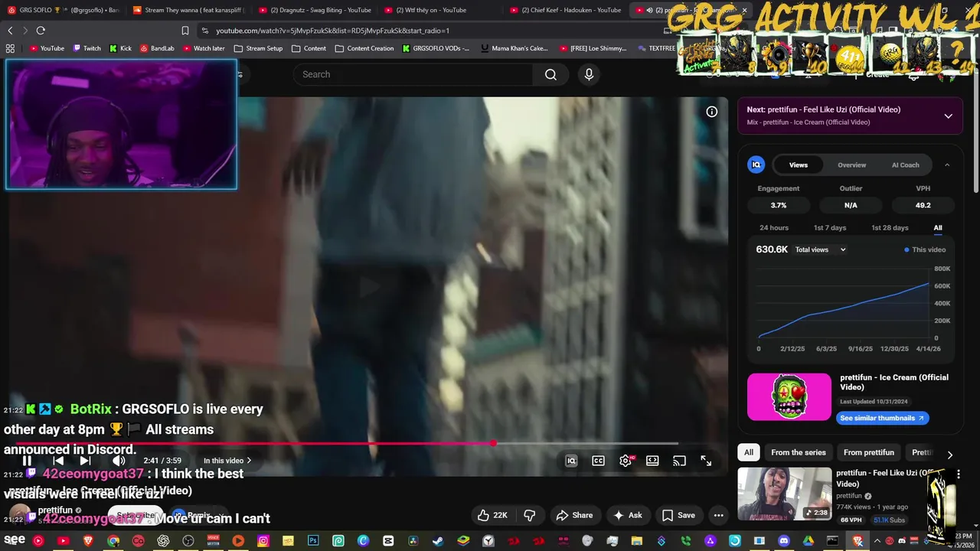
Task: Enter fullscreen mode on the video
Action: tap(706, 461)
